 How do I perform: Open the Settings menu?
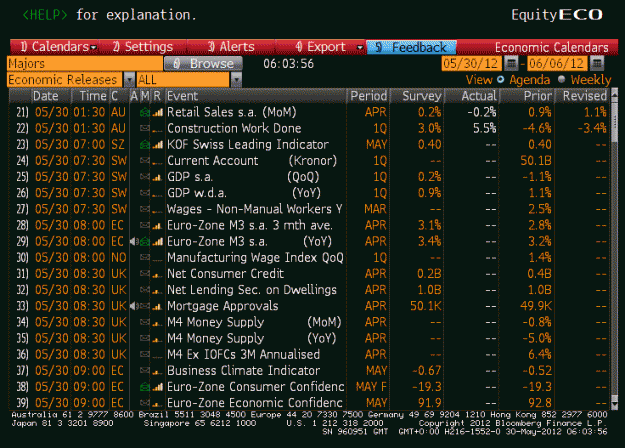(143, 47)
